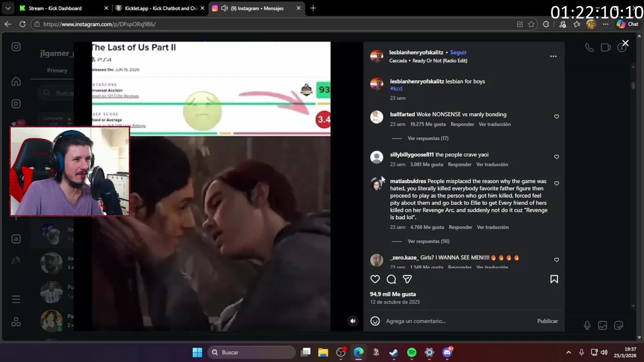Image resolution: width=644 pixels, height=362 pixels.
Task: Open the sidebar dashboard chart icon
Action: coord(16,239)
